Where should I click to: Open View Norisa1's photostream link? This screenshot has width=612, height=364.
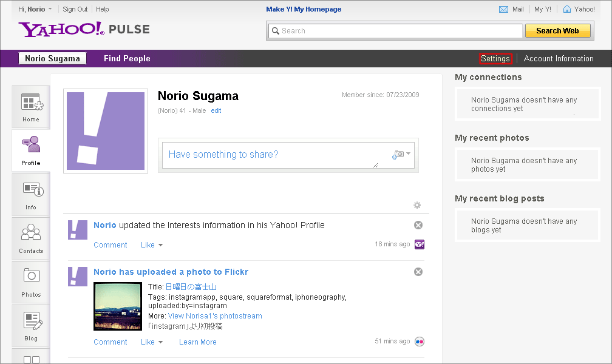(215, 316)
